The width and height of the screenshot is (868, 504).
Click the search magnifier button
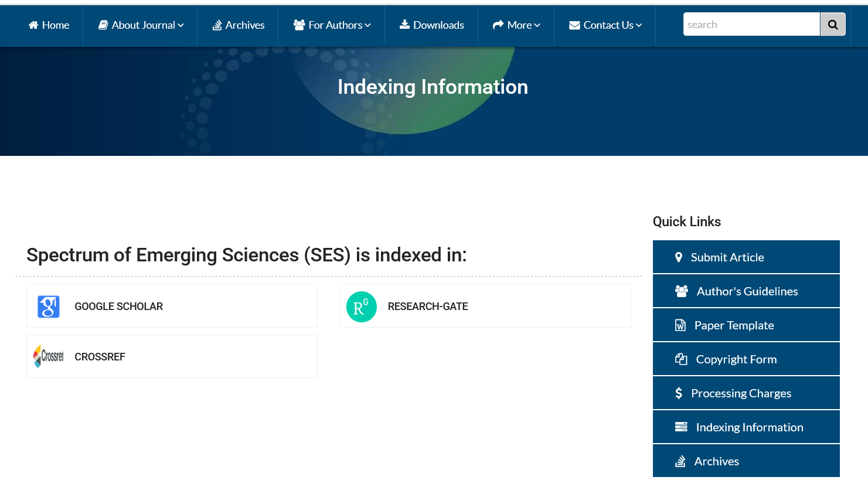pyautogui.click(x=833, y=25)
